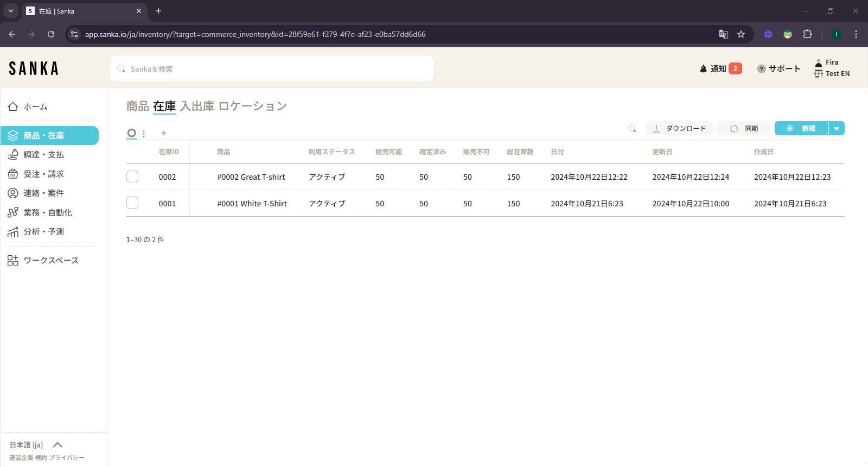Open browser extensions puzzle icon
The image size is (868, 467).
click(x=807, y=34)
